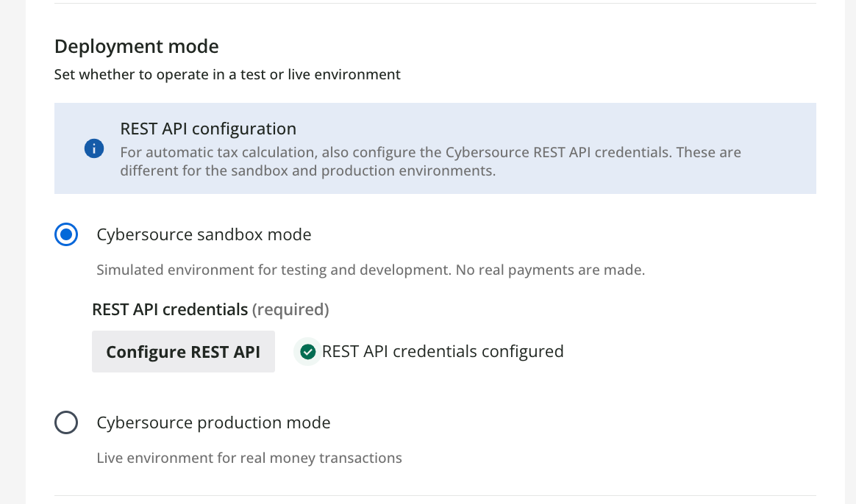Select the Cybersource production mode radio button
Viewport: 856px width, 504px height.
pyautogui.click(x=66, y=422)
